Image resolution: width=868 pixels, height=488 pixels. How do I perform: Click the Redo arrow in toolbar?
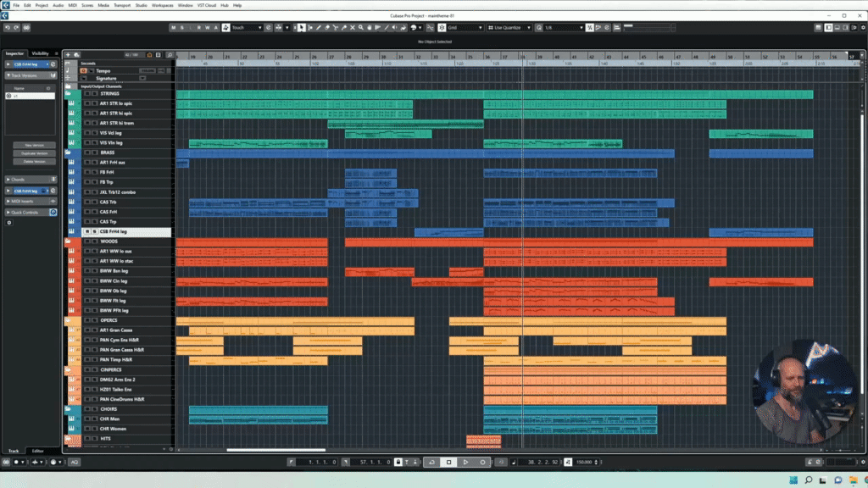17,28
